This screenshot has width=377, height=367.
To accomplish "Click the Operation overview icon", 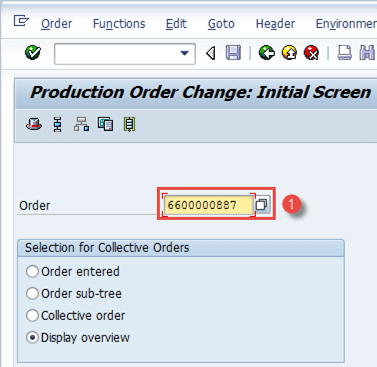I will (x=58, y=124).
